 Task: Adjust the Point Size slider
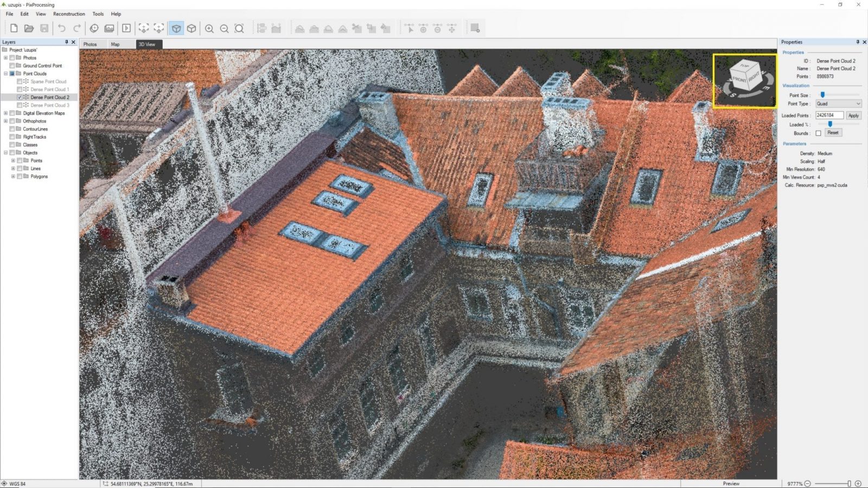[824, 95]
